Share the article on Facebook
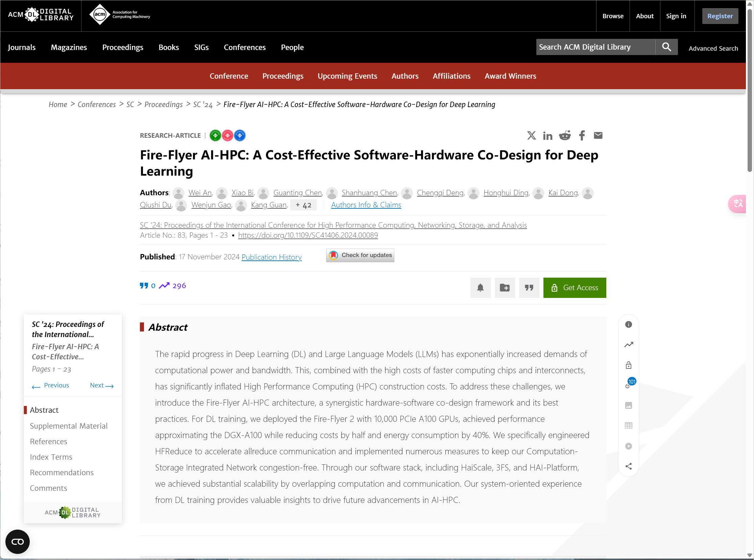Image resolution: width=754 pixels, height=560 pixels. (582, 135)
